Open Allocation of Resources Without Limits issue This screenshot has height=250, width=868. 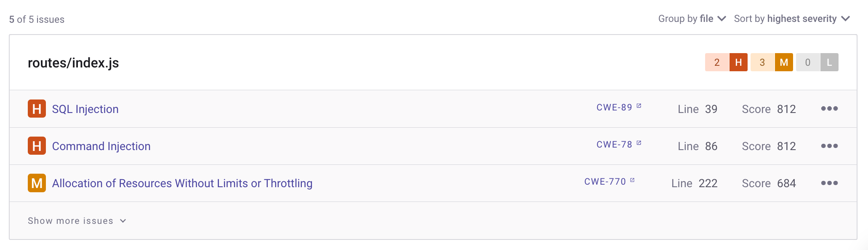(182, 183)
